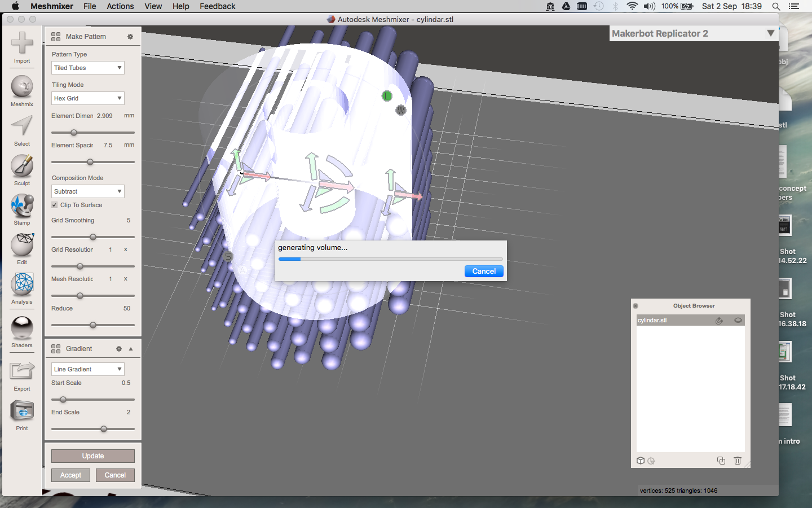812x508 pixels.
Task: Click green L marker on model
Action: (x=387, y=96)
